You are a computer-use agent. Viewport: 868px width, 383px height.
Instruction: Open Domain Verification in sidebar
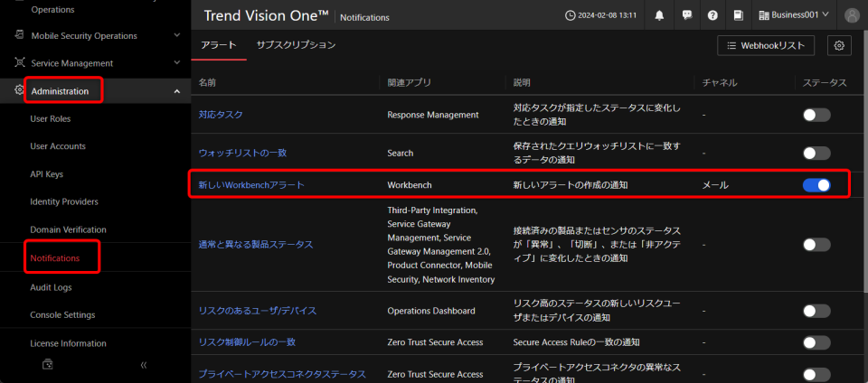point(68,229)
